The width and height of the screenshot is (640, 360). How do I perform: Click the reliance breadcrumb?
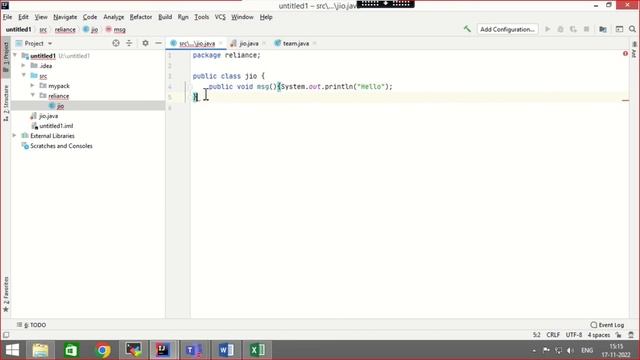(65, 29)
